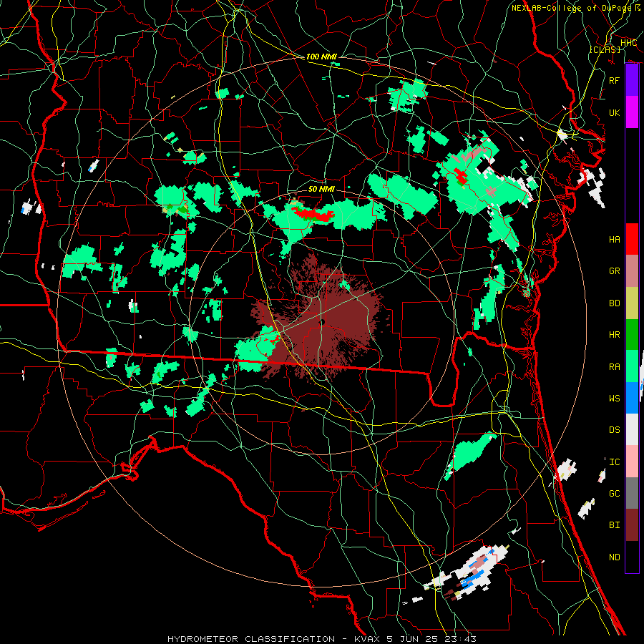
Task: Click the white DS legend color swatch
Action: (632, 429)
